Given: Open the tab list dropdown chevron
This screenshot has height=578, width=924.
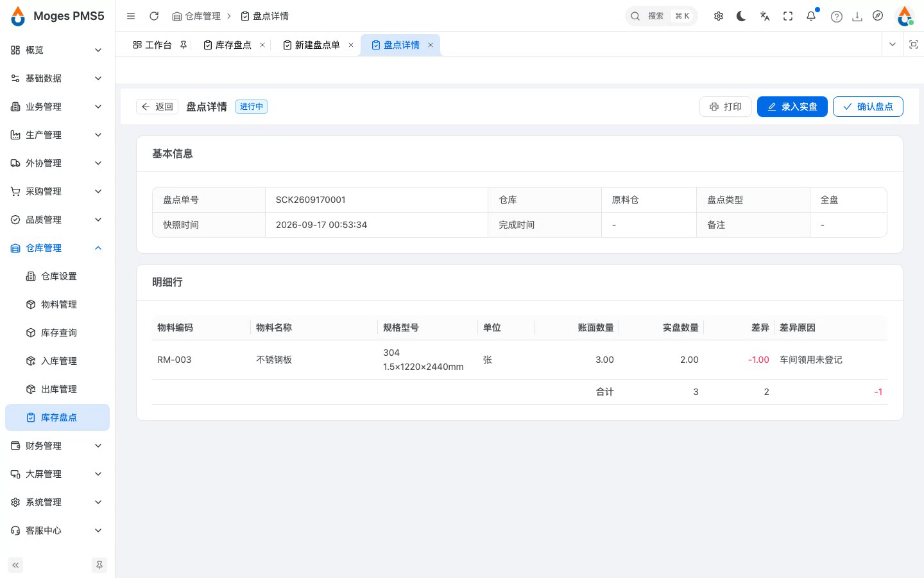Looking at the screenshot, I should click(x=893, y=44).
